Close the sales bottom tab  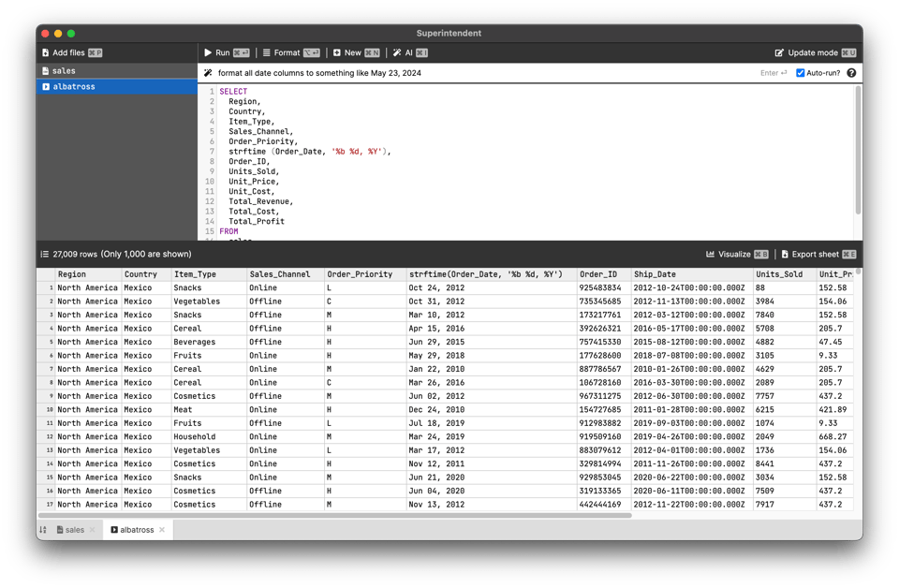[x=93, y=530]
